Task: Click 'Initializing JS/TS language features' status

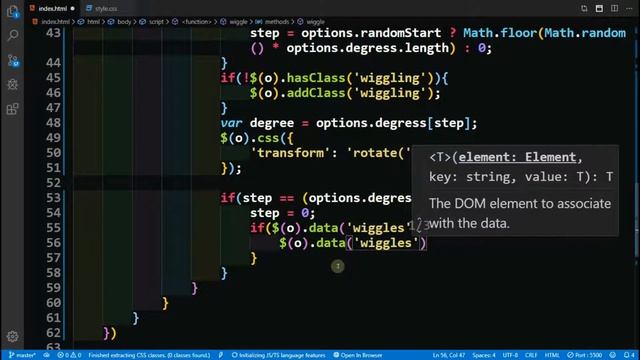Action: [278, 355]
